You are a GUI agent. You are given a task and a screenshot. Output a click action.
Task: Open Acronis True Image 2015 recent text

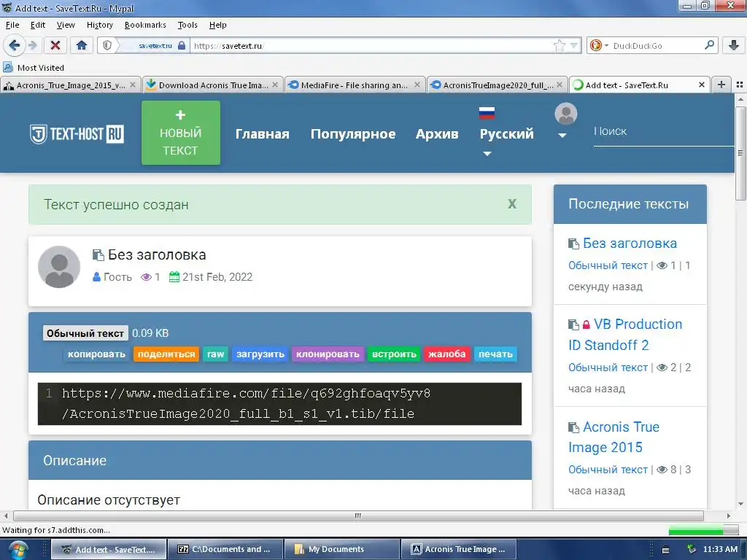pyautogui.click(x=614, y=437)
